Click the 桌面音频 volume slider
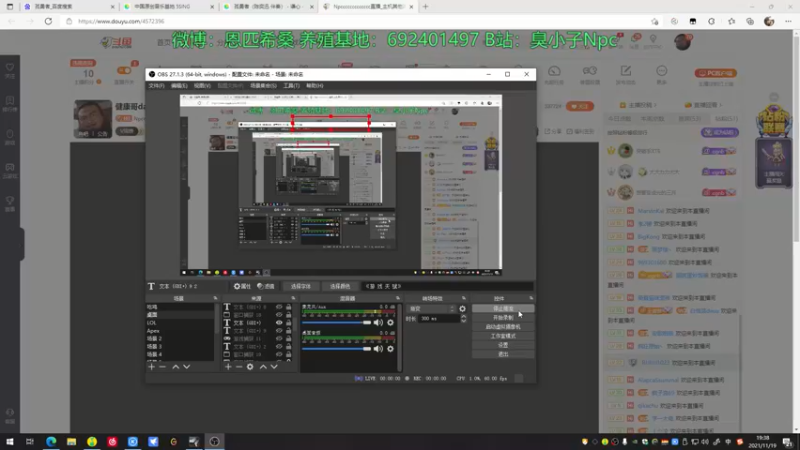800x450 pixels. tap(336, 349)
